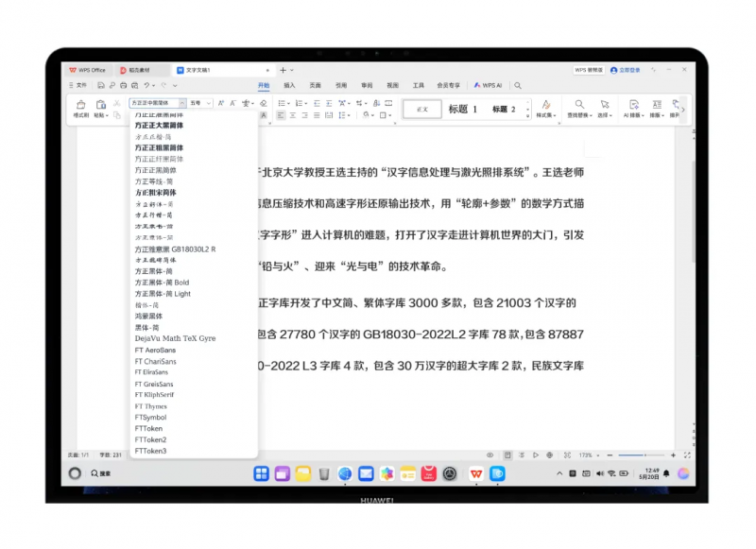Click the Save icon in quick access toolbar
The width and height of the screenshot is (756, 549).
point(101,85)
